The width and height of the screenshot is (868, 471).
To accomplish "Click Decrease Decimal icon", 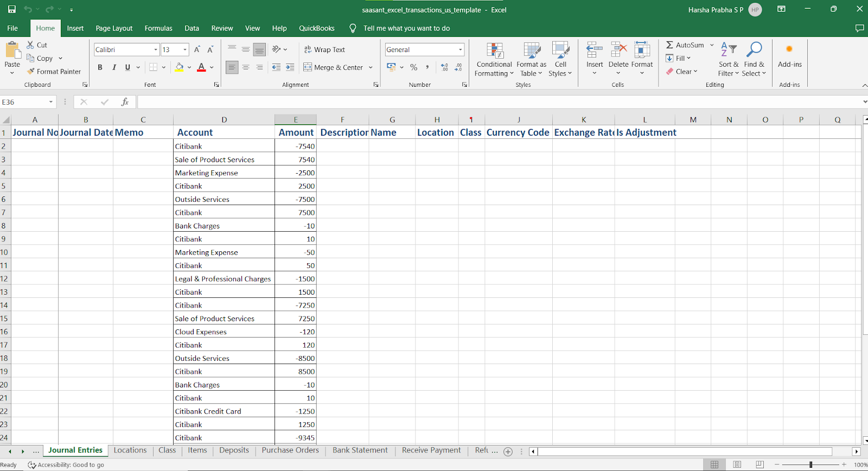I will click(458, 67).
